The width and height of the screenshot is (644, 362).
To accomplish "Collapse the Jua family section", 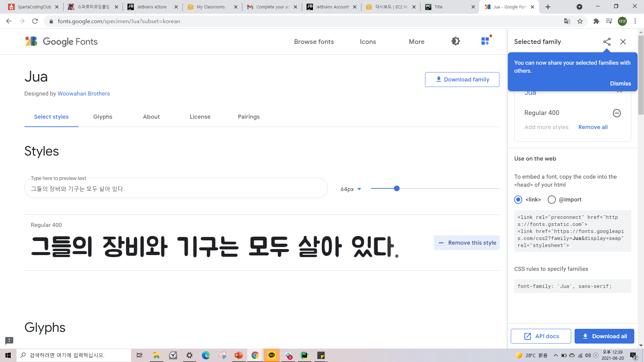I will 619,92.
